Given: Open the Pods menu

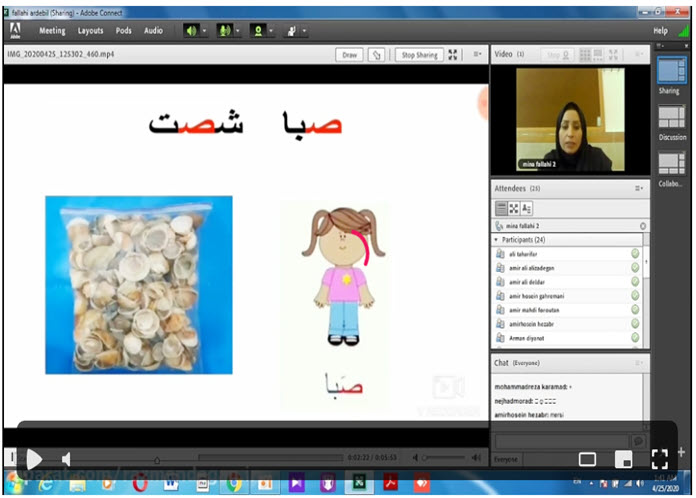Looking at the screenshot, I should click(x=123, y=31).
